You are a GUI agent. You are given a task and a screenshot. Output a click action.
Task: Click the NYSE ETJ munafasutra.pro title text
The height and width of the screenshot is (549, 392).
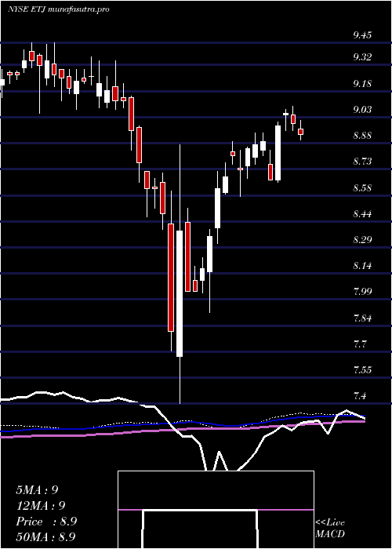(x=59, y=9)
